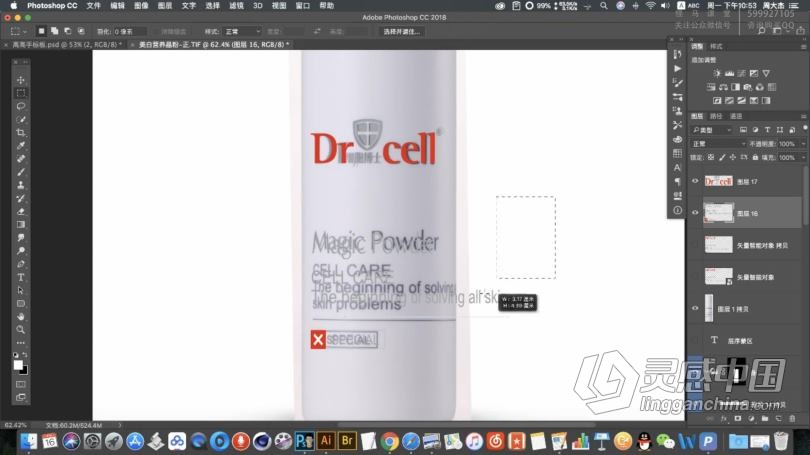Select the Eyedropper tool
Image resolution: width=810 pixels, height=455 pixels.
click(x=21, y=146)
